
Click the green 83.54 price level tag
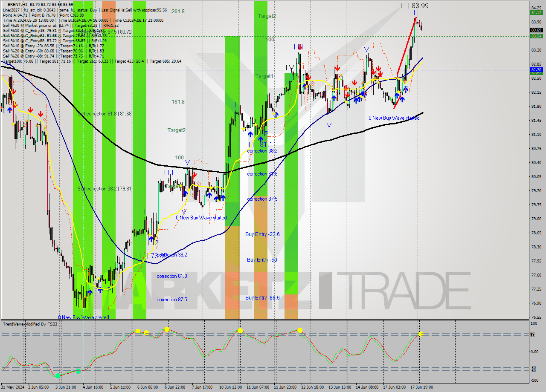536,36
